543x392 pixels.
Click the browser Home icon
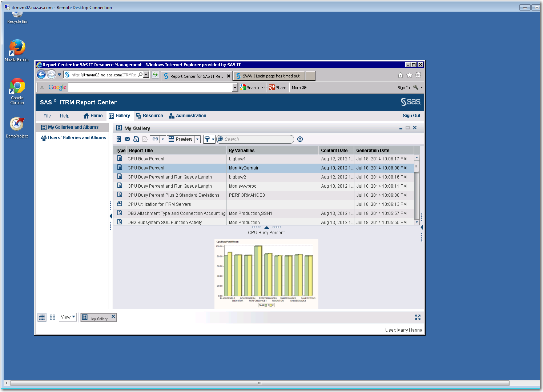pyautogui.click(x=401, y=75)
